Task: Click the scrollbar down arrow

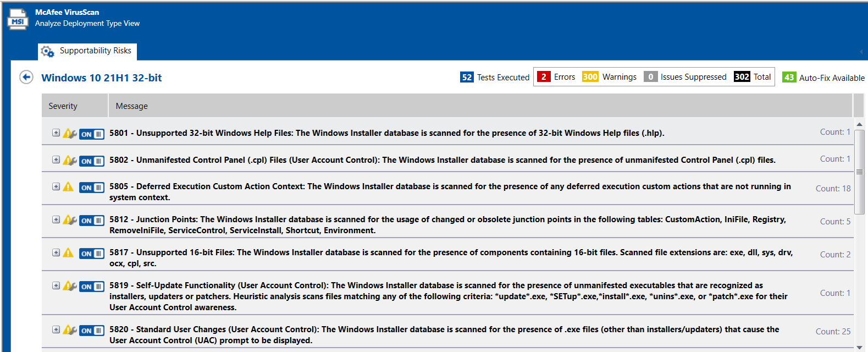Action: point(859,347)
